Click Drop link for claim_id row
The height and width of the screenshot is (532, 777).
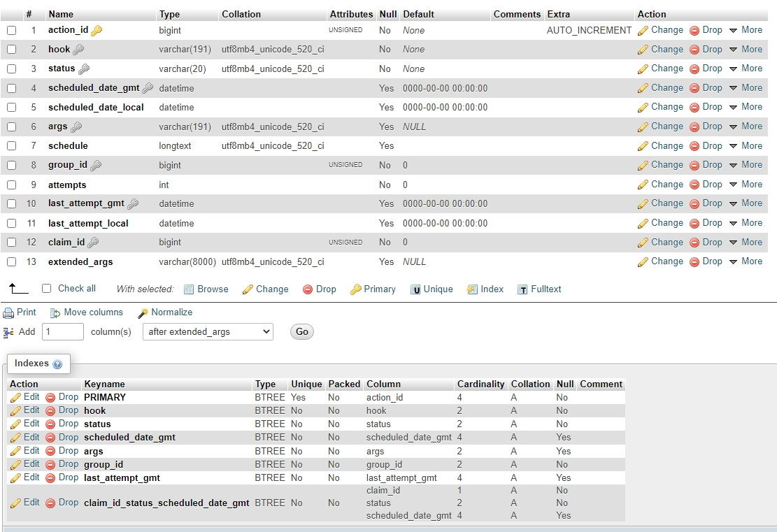pyautogui.click(x=712, y=243)
